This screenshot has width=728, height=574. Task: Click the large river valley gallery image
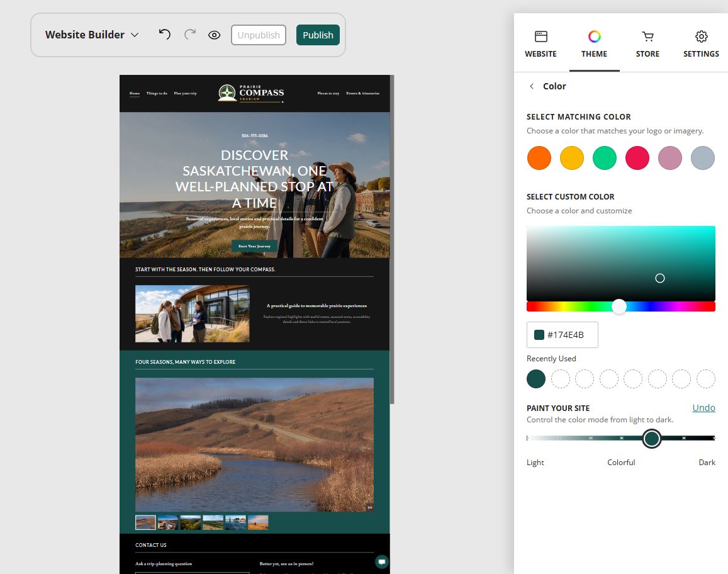pyautogui.click(x=254, y=444)
